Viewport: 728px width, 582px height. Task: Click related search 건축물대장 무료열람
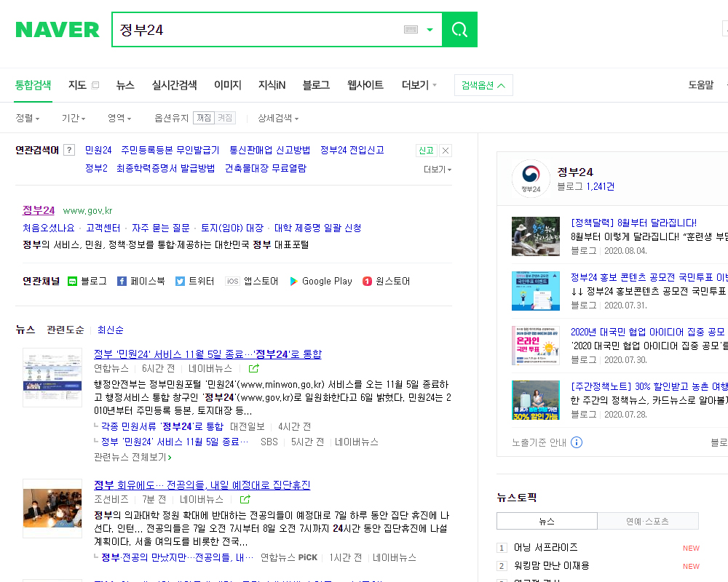tap(266, 168)
